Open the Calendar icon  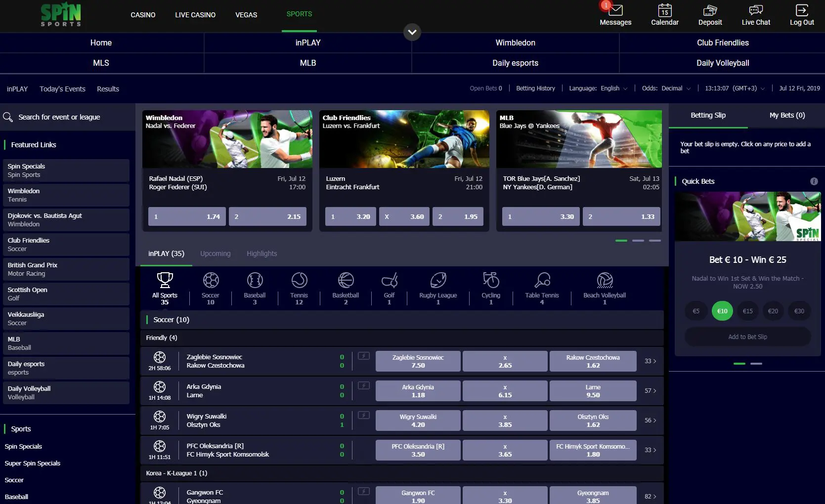click(x=665, y=10)
